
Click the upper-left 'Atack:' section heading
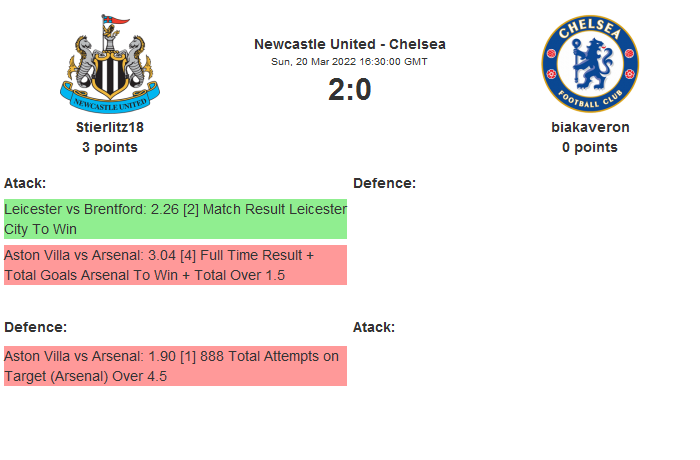click(x=25, y=183)
